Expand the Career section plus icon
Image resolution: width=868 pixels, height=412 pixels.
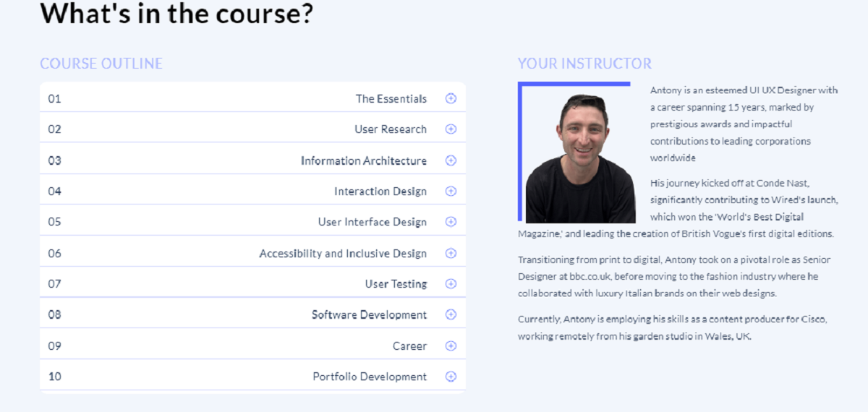451,346
